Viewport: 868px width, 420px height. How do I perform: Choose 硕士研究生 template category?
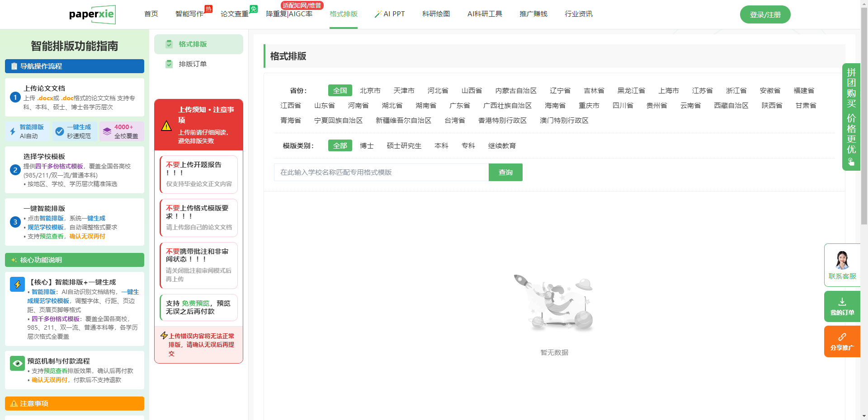point(404,146)
